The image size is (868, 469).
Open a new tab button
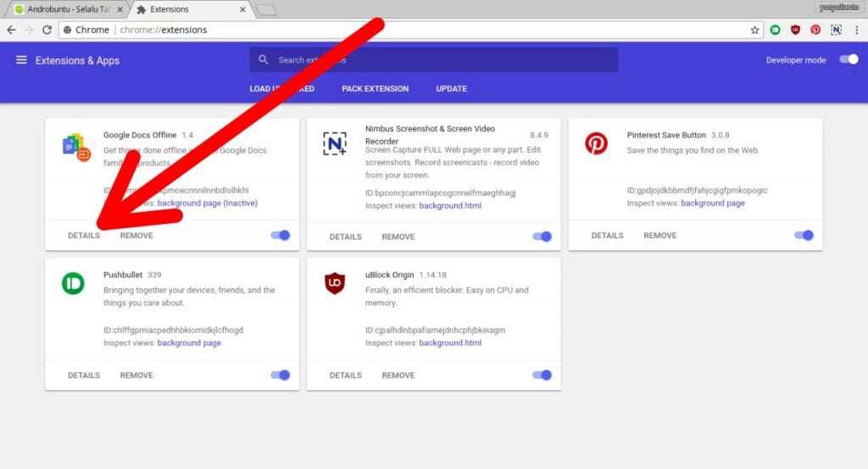pos(266,10)
